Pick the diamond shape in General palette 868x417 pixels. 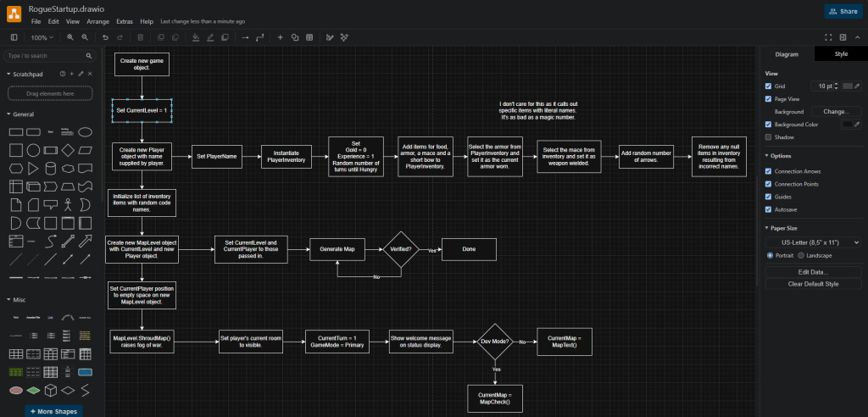click(x=68, y=150)
